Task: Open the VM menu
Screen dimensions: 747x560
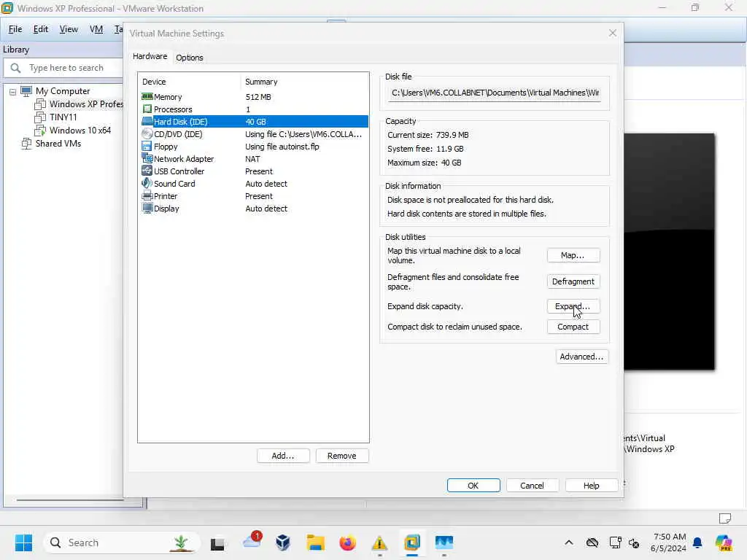Action: 96,29
